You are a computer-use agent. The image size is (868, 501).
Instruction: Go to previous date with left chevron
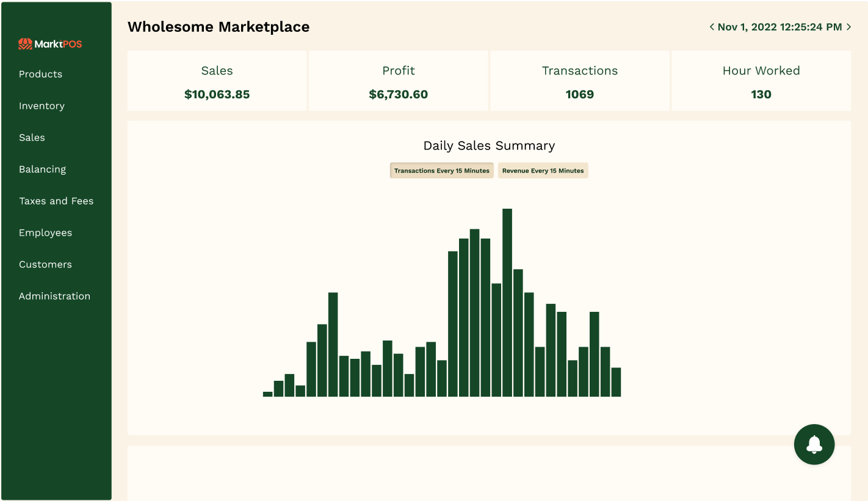[711, 27]
